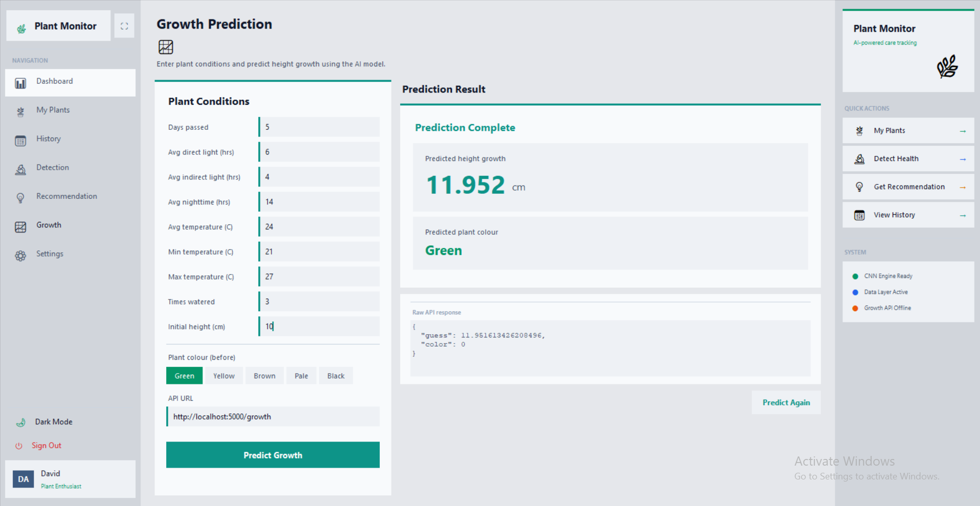Viewport: 980px width, 506px height.
Task: Click the Data Layer Active status text
Action: (x=886, y=292)
